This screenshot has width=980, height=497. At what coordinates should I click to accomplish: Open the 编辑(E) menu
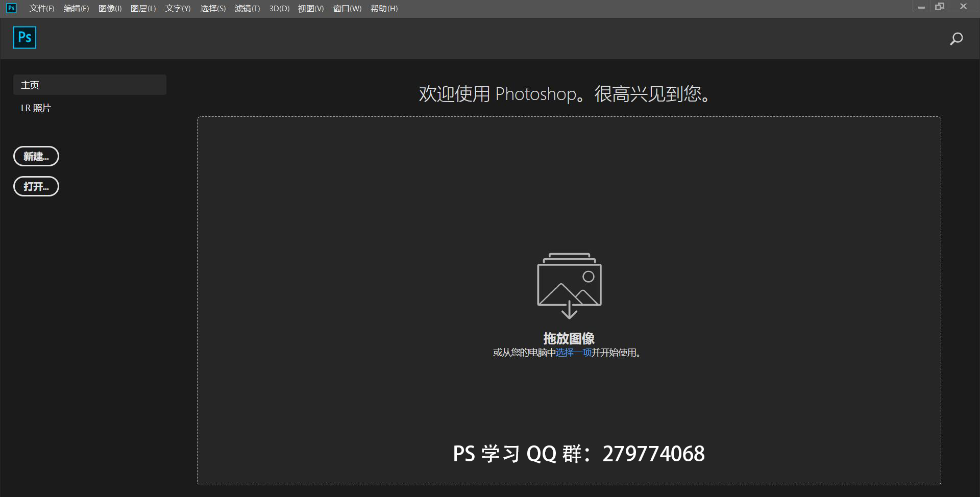click(76, 9)
